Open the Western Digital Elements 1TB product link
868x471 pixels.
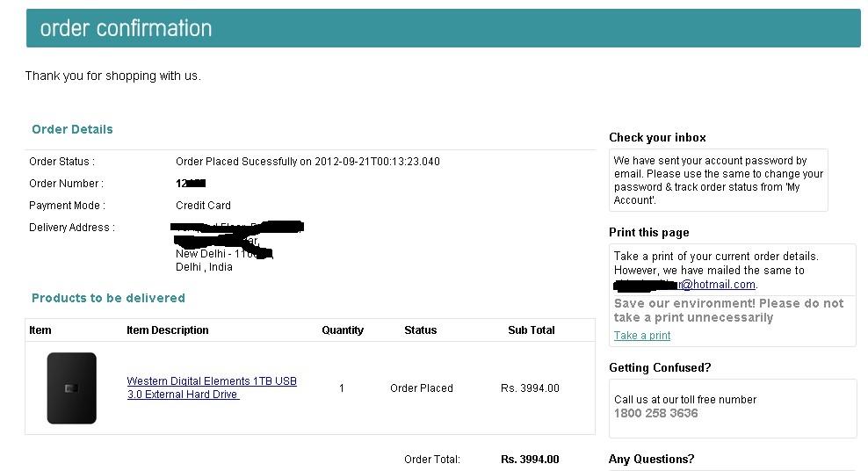pyautogui.click(x=212, y=388)
